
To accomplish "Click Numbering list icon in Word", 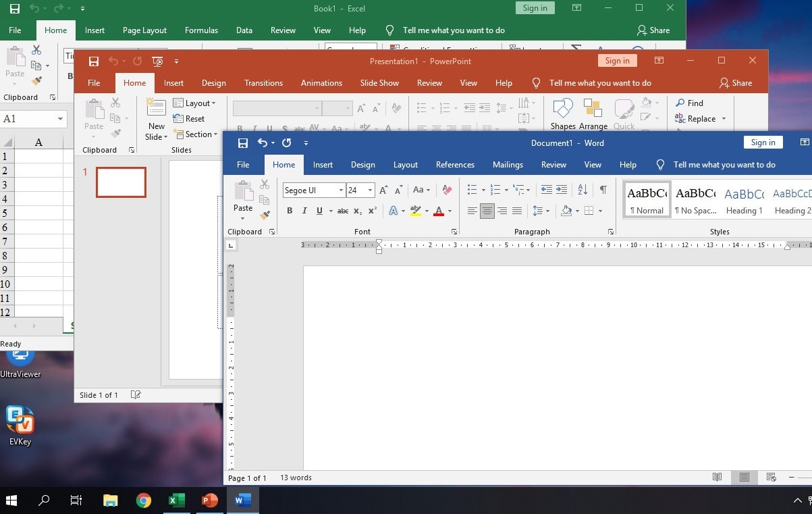I will point(495,190).
